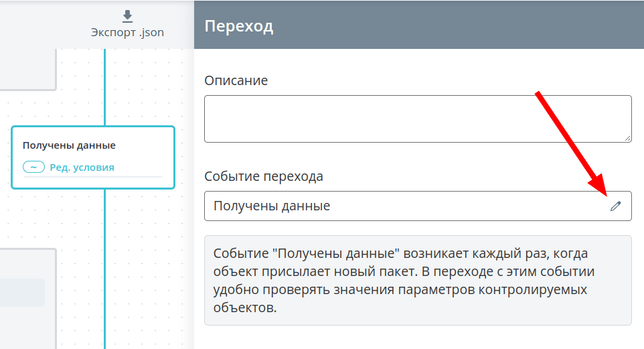Viewport: 644px width, 349px height.
Task: Focus the Описание text area
Action: point(418,119)
